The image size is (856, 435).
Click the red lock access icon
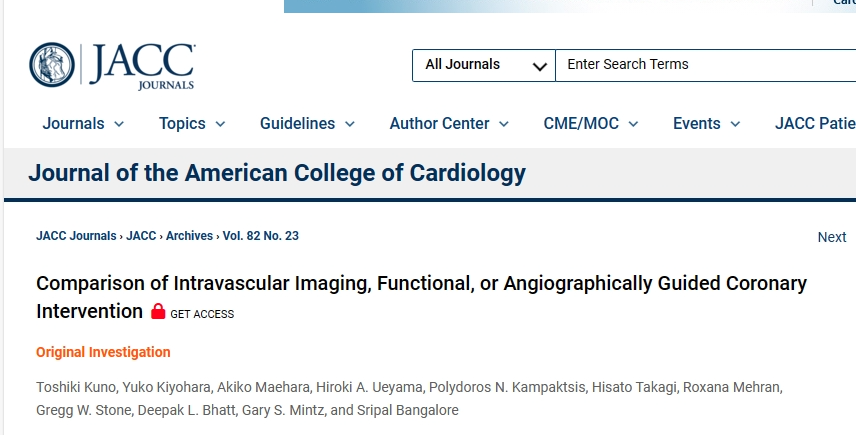158,311
